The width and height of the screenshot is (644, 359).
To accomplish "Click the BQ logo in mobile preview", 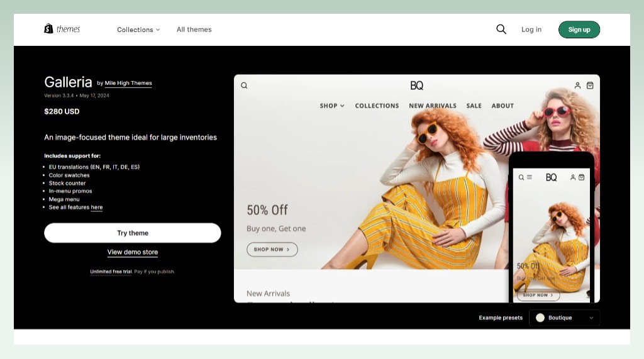I will pyautogui.click(x=551, y=177).
